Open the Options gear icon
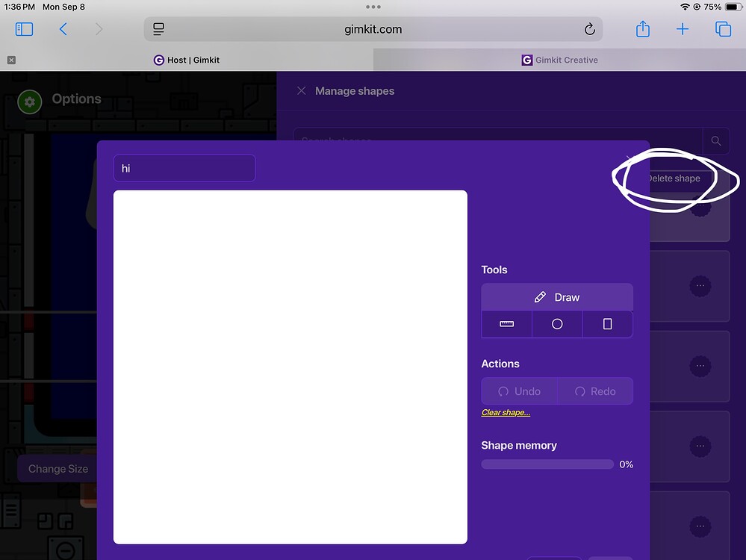Screen dimensions: 746x560 [28, 102]
